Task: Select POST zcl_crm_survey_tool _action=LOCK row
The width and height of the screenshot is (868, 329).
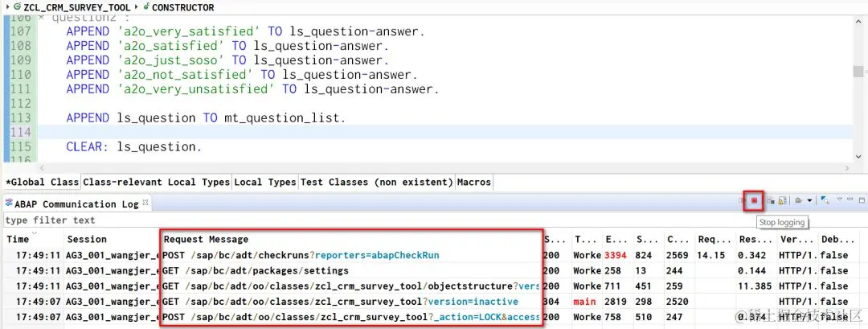Action: coord(434,318)
